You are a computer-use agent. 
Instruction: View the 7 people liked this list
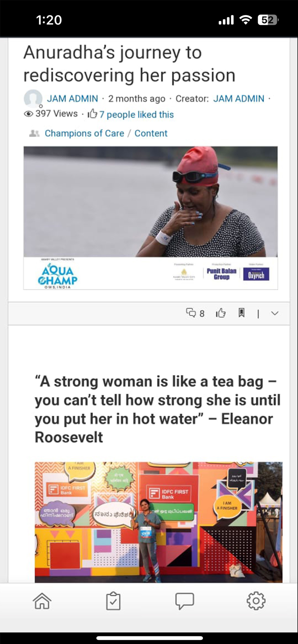[136, 115]
